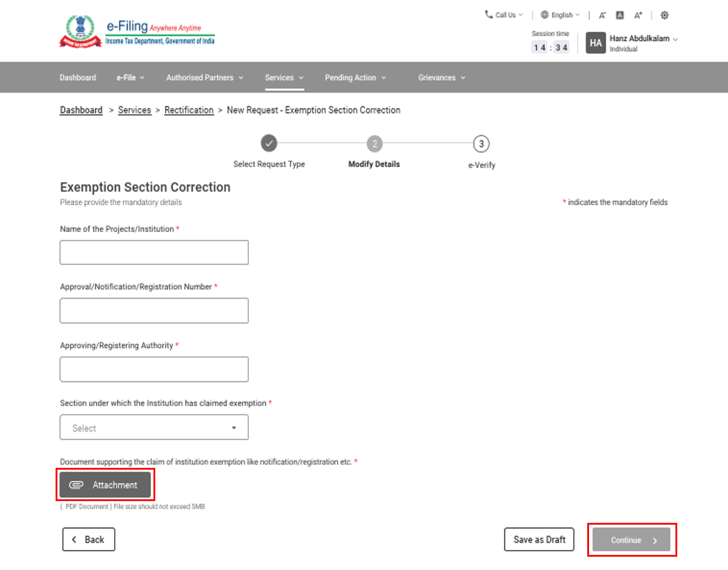Increase font size with the A+ icon
This screenshot has width=728, height=570.
[x=637, y=15]
